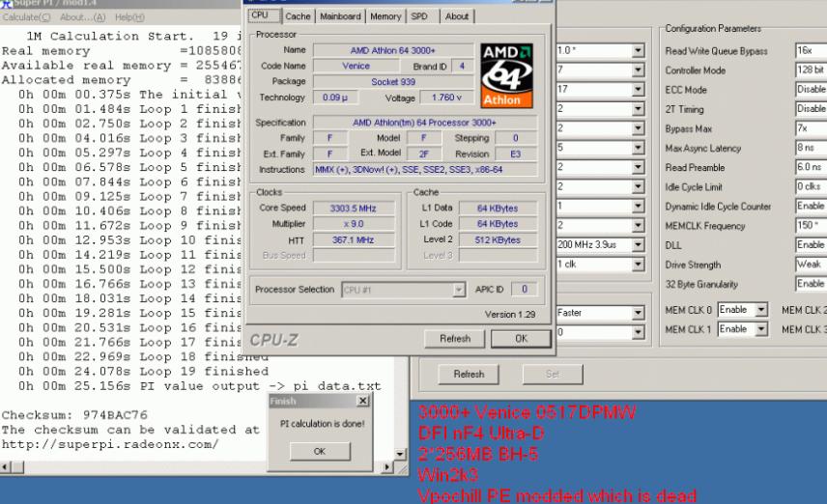Viewport: 827px width, 504px height.
Task: Open the MEM CLK 0 Enable dropdown
Action: [761, 310]
